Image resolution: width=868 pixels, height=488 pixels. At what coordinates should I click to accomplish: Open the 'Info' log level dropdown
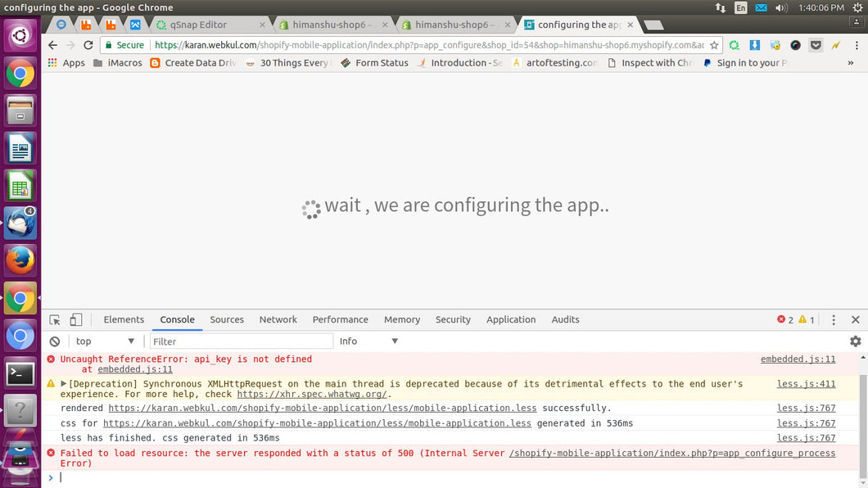click(x=368, y=341)
